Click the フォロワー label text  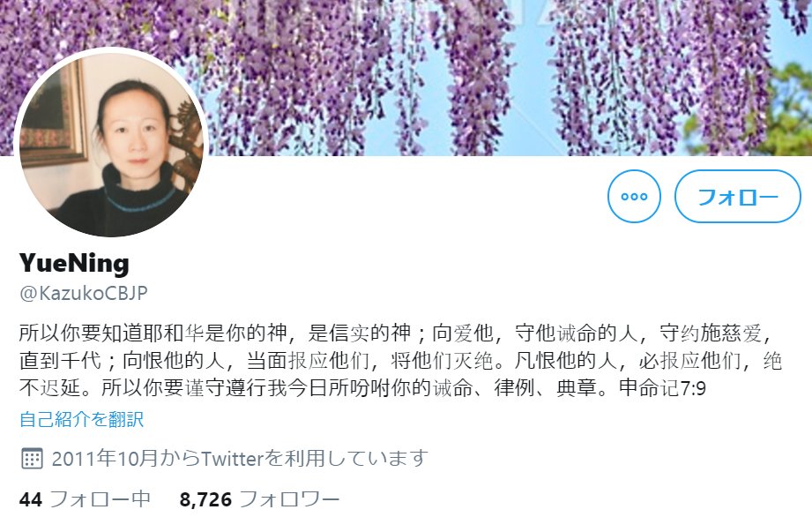pyautogui.click(x=289, y=499)
